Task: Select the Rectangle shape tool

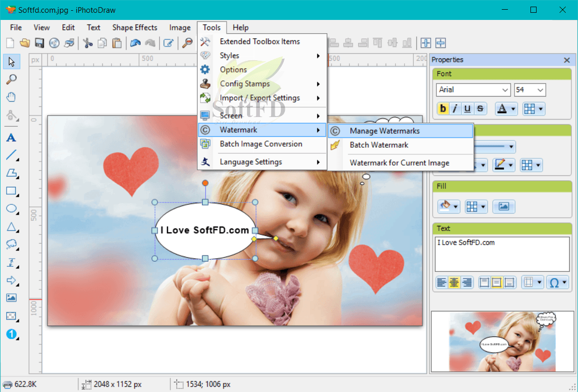Action: (x=11, y=191)
